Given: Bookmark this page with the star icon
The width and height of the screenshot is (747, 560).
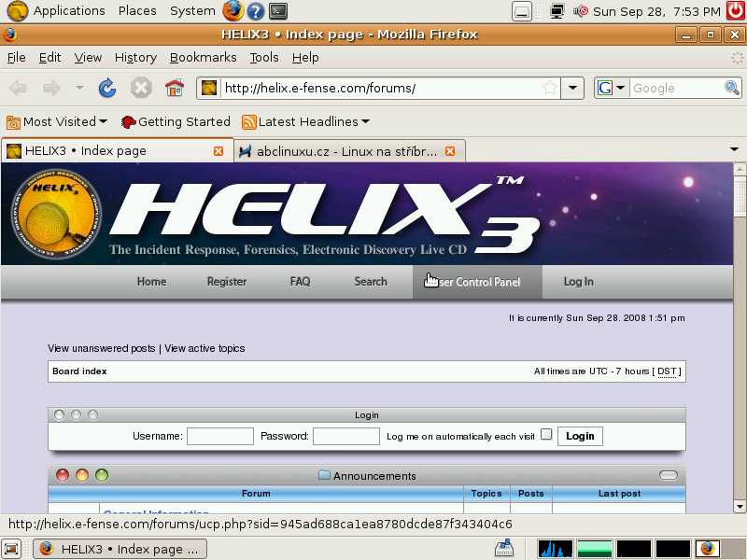Looking at the screenshot, I should [x=549, y=88].
